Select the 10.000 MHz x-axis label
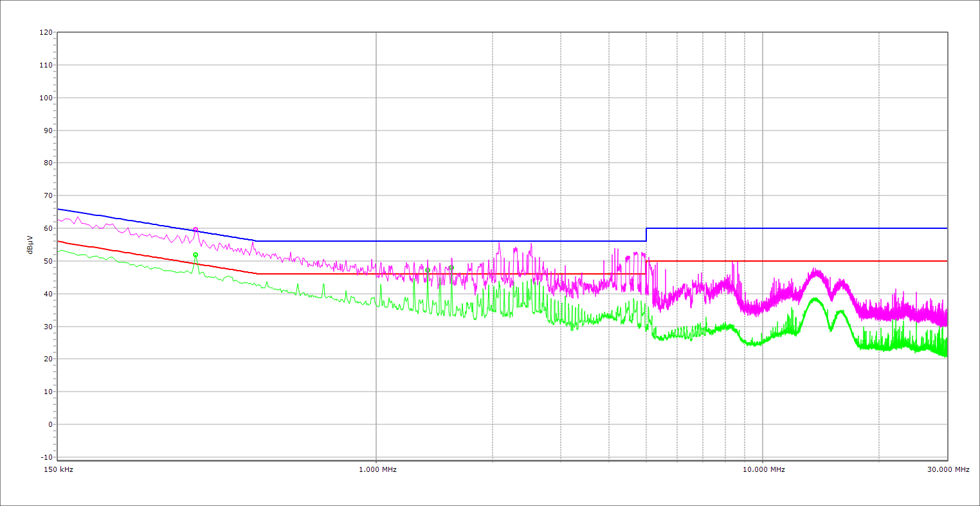This screenshot has height=506, width=980. point(763,469)
